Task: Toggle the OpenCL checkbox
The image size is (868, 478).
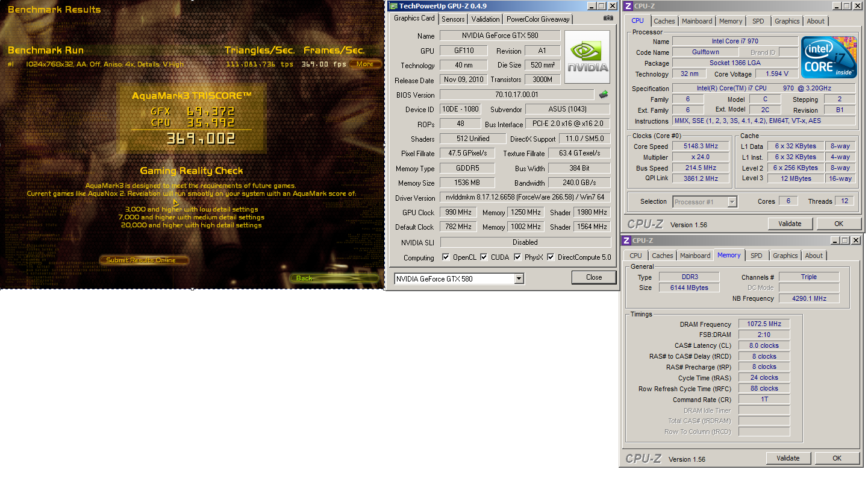Action: (x=446, y=257)
